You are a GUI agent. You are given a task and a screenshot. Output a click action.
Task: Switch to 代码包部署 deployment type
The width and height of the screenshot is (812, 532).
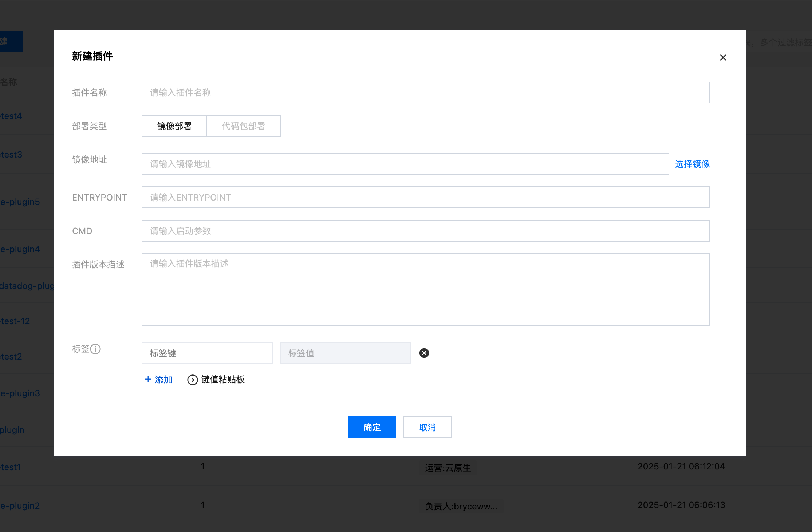click(243, 126)
